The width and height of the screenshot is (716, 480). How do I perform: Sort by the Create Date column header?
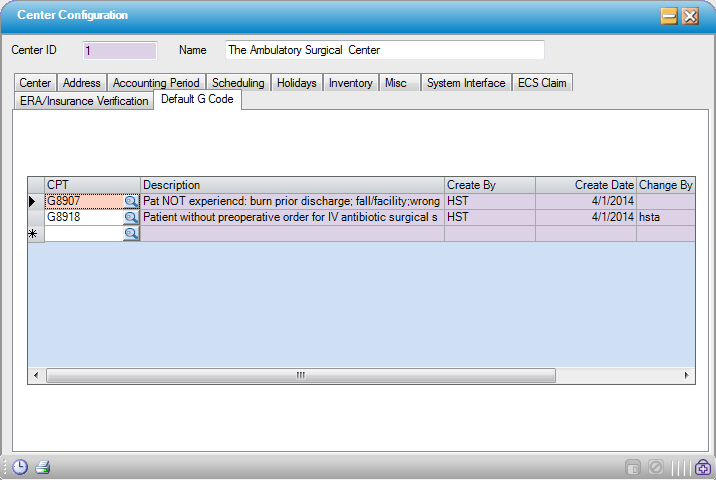pyautogui.click(x=586, y=185)
